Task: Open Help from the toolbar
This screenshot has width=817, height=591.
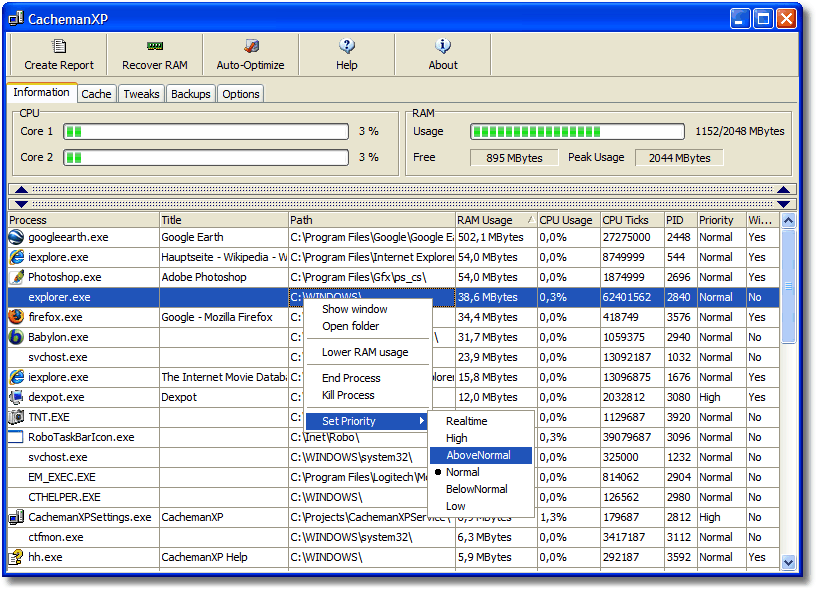Action: pyautogui.click(x=347, y=47)
